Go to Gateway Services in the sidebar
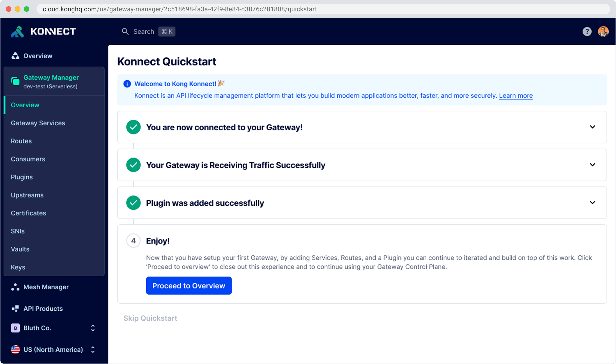Viewport: 616px width, 364px height. [x=38, y=123]
